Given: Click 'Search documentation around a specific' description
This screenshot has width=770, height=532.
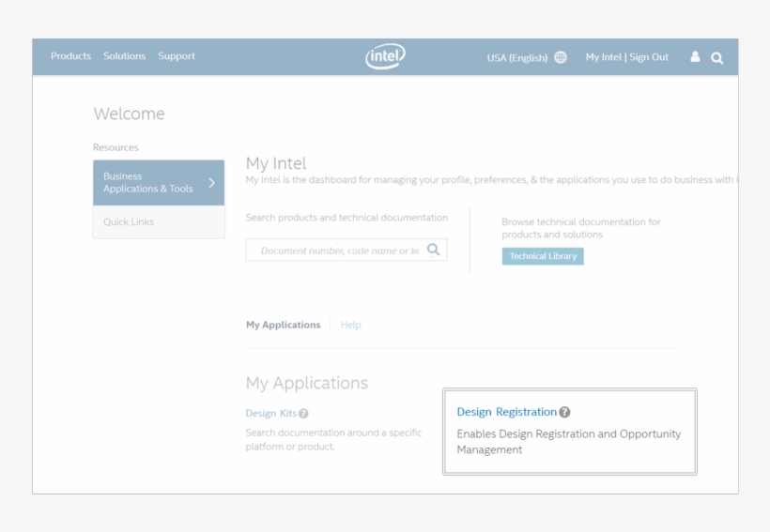Looking at the screenshot, I should pos(333,433).
